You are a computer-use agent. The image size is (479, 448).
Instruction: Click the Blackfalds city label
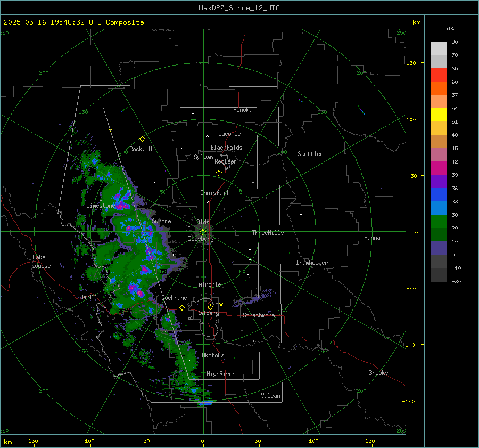226,148
